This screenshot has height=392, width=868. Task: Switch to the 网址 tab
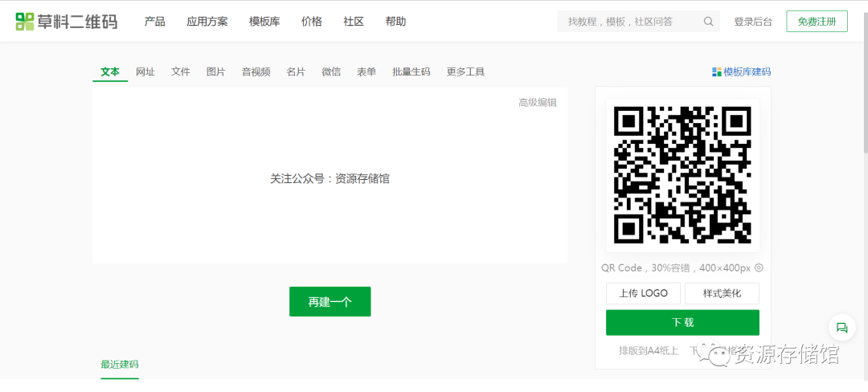coord(145,71)
